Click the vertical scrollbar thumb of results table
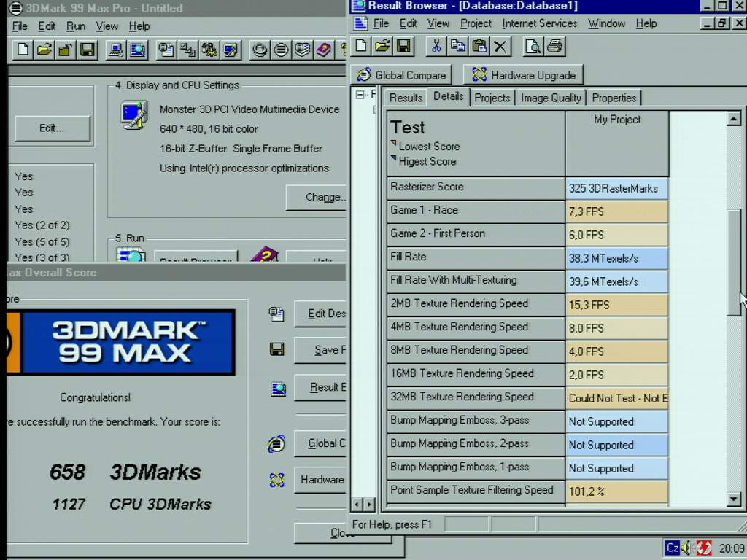Screen dimensions: 747x560 734,262
